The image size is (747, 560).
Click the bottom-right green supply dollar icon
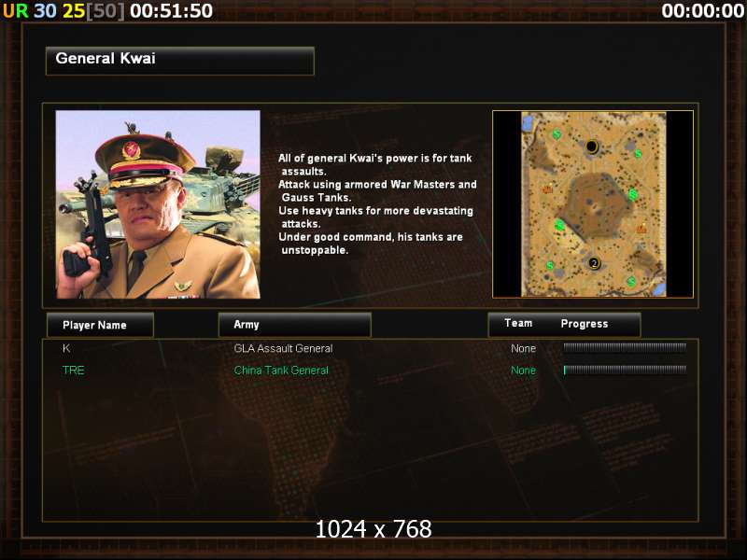[631, 282]
